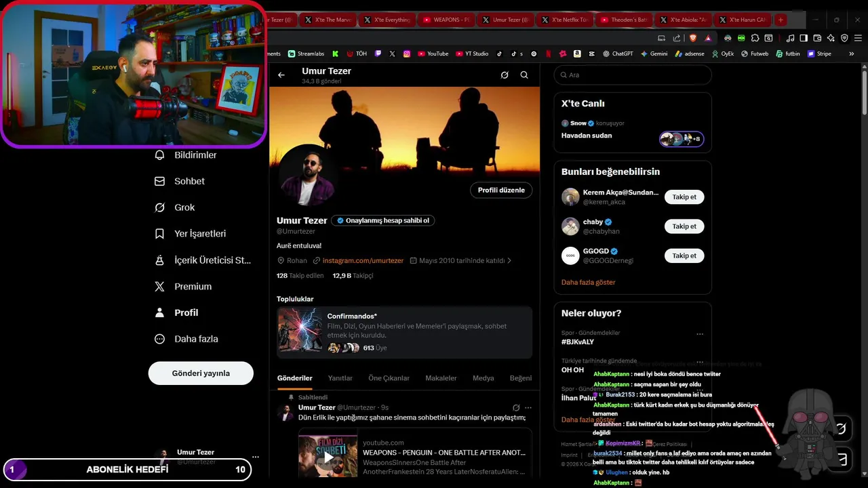Click the Brave Rewards triangle icon
This screenshot has width=868, height=488.
[708, 38]
